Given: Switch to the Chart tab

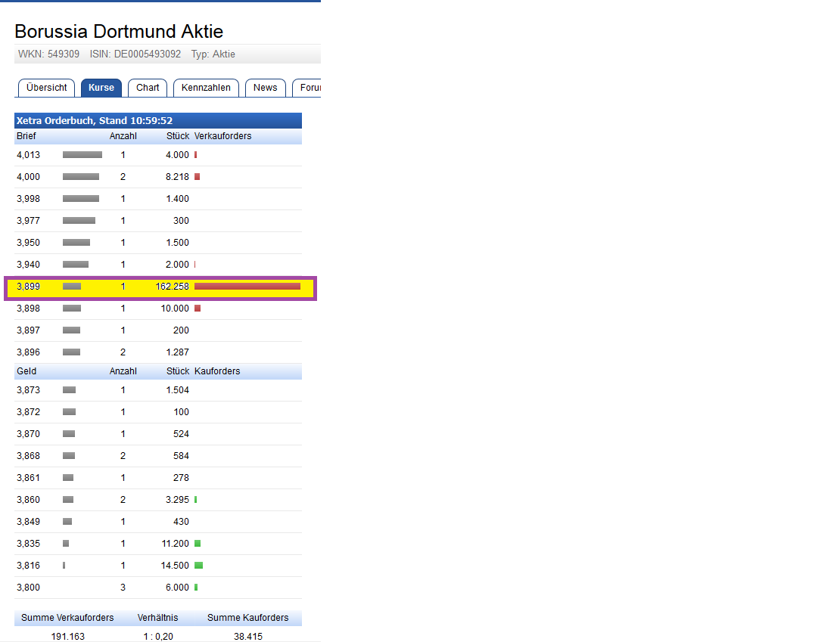Looking at the screenshot, I should tap(148, 88).
